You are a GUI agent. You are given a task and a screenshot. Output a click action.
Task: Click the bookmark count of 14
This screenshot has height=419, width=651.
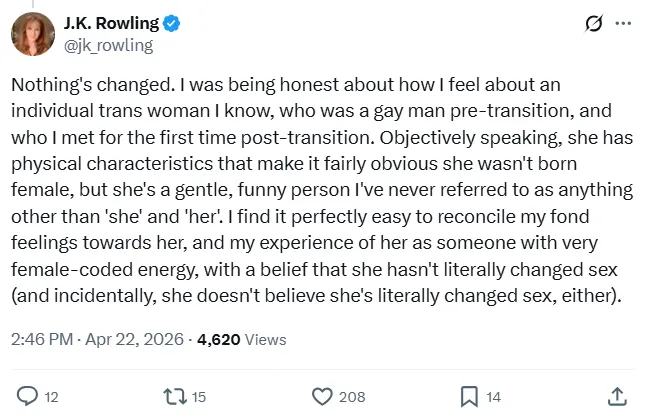click(493, 397)
